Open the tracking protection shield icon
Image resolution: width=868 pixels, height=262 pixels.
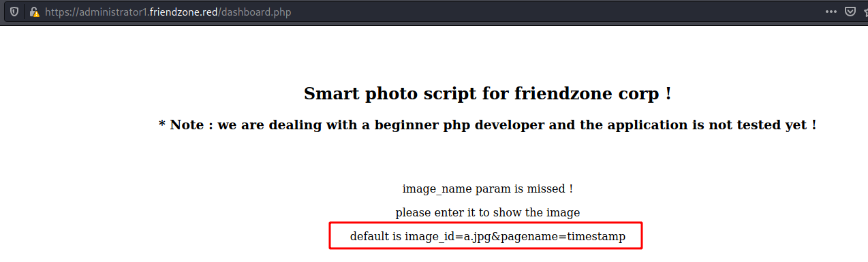14,12
